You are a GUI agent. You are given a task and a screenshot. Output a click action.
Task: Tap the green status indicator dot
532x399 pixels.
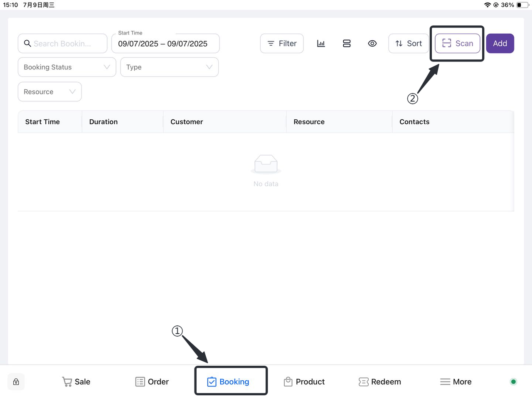pos(513,382)
